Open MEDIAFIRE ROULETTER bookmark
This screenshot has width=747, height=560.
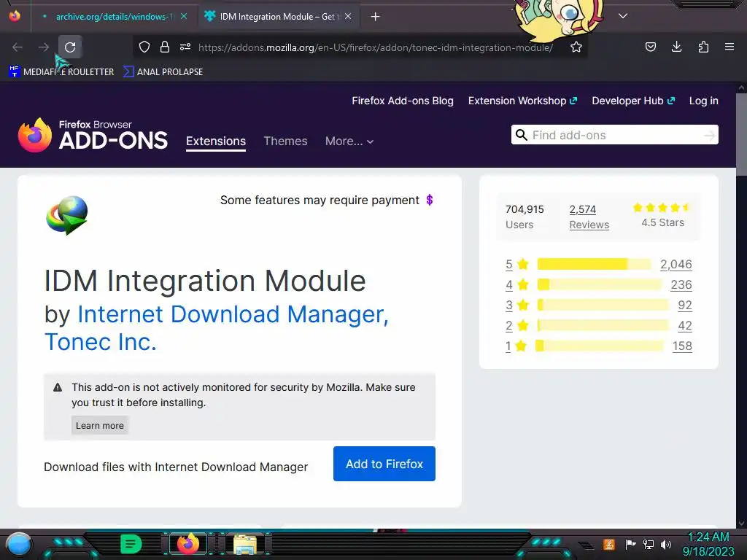61,72
